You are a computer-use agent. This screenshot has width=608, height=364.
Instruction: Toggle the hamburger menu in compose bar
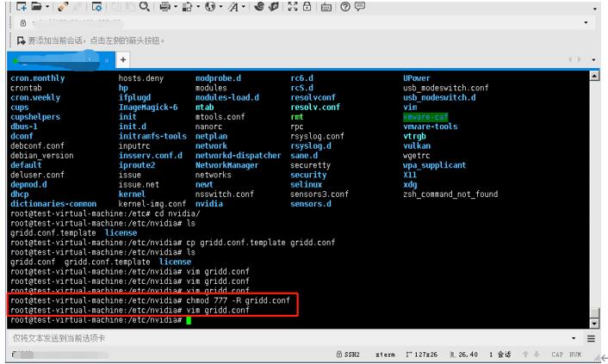click(592, 339)
